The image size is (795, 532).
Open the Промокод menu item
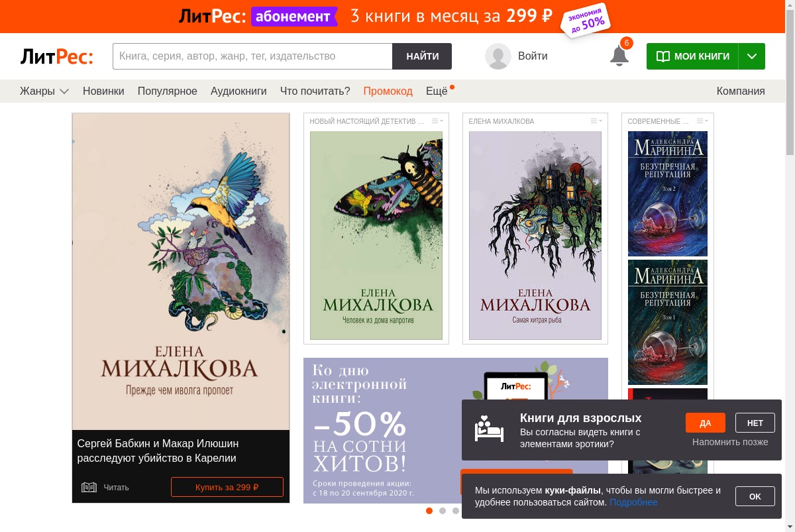[388, 91]
